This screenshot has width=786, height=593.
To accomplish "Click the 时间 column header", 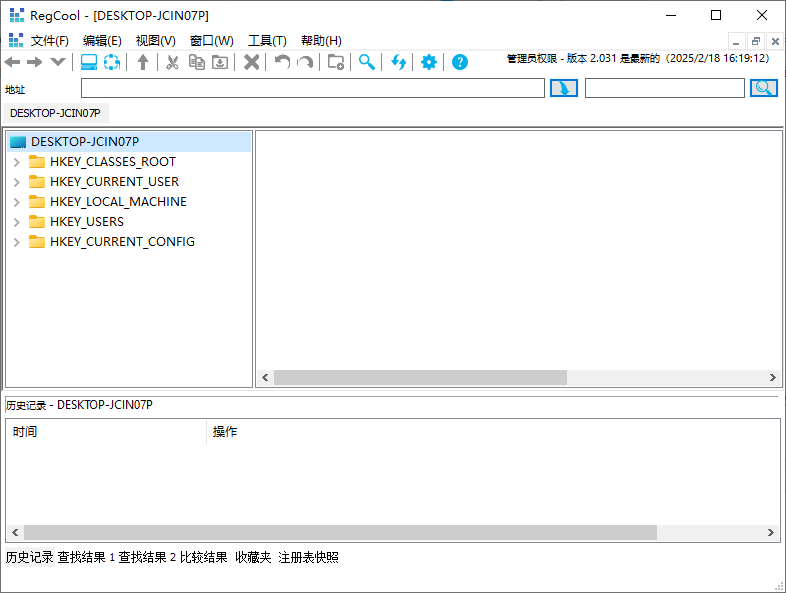I will [x=106, y=432].
